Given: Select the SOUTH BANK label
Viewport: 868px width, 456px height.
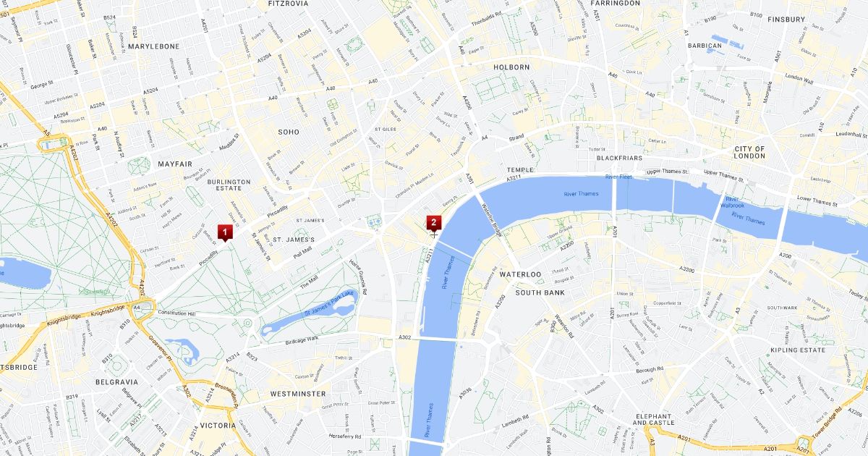Looking at the screenshot, I should click(x=540, y=292).
